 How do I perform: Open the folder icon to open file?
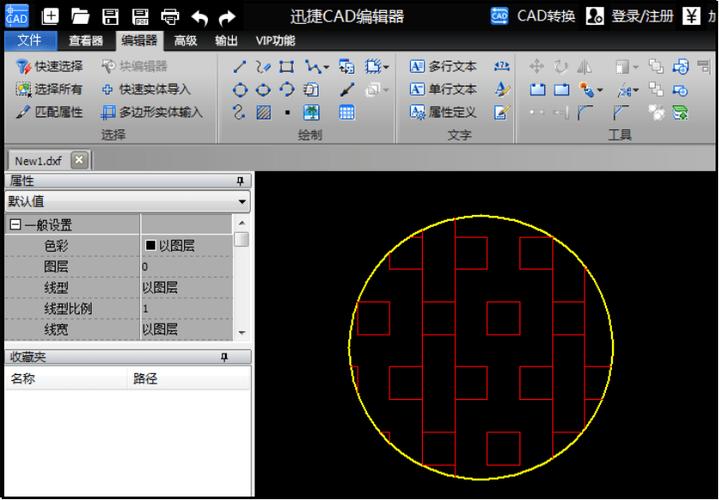80,16
